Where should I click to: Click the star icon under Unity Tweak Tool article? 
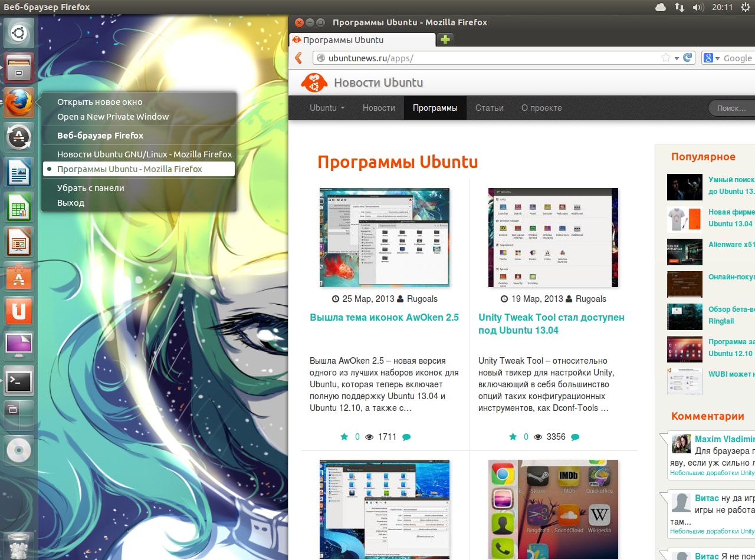pyautogui.click(x=513, y=437)
